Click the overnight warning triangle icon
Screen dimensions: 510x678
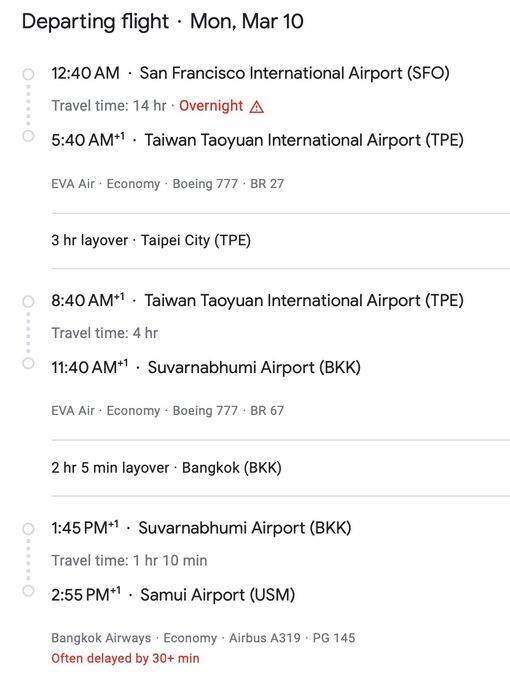point(257,106)
